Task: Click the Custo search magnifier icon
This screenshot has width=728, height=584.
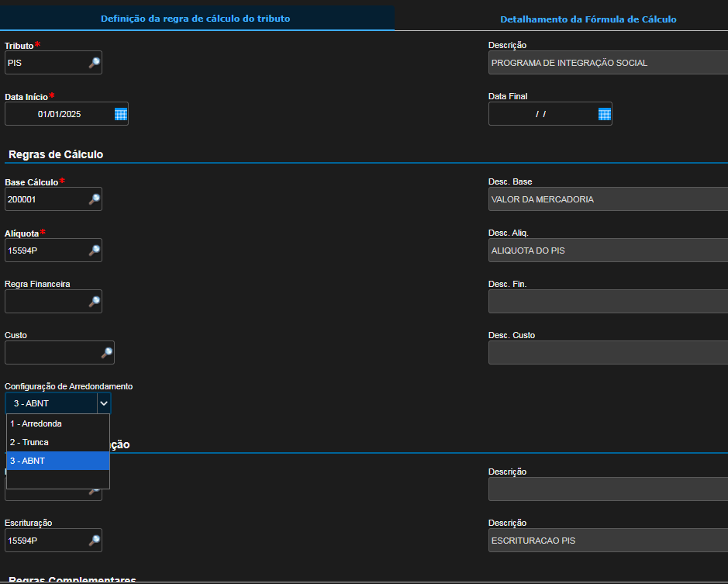Action: [x=106, y=353]
